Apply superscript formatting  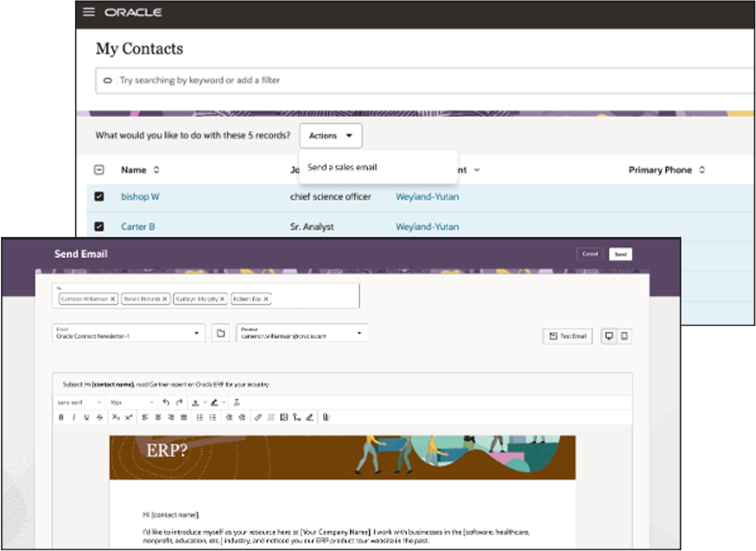tap(129, 417)
